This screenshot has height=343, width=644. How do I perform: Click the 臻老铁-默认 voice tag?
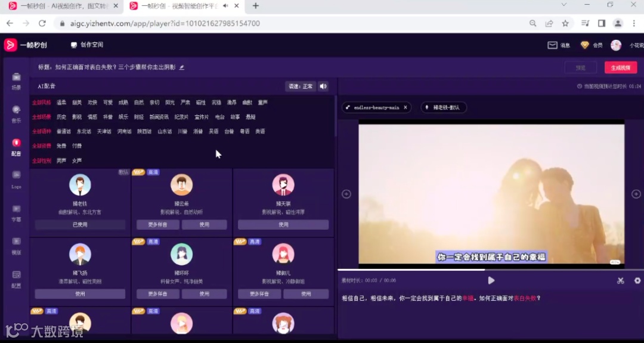444,107
